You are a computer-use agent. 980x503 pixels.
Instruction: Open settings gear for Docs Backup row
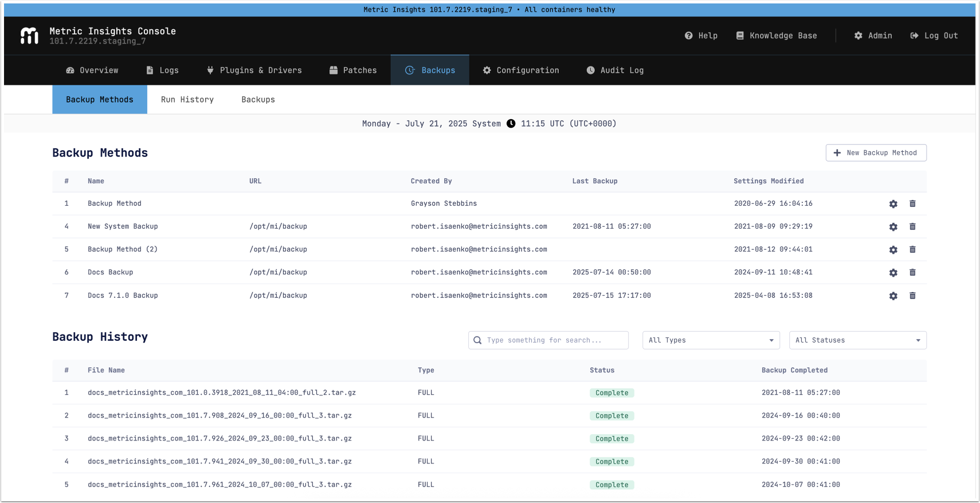click(x=893, y=273)
